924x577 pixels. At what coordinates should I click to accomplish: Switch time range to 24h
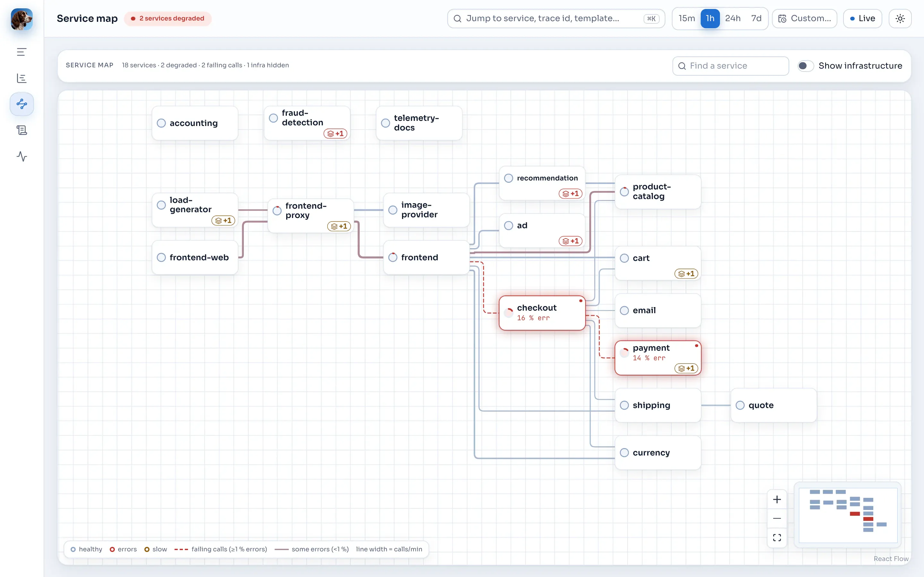coord(732,18)
